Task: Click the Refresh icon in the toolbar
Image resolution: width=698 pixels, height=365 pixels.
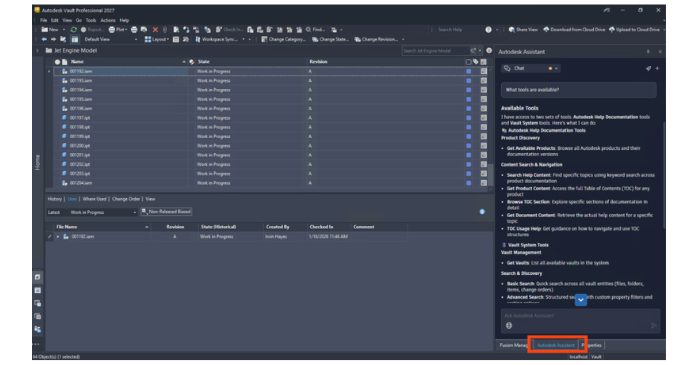Action: (73, 30)
